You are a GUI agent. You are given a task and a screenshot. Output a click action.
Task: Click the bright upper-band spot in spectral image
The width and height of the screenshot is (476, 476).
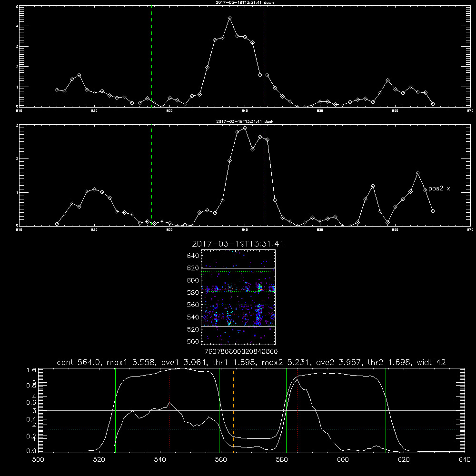point(259,288)
